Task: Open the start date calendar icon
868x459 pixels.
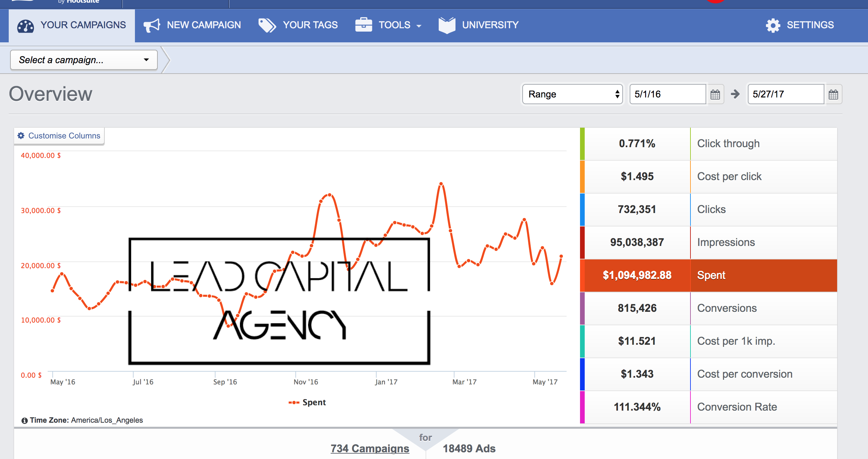Action: tap(715, 94)
